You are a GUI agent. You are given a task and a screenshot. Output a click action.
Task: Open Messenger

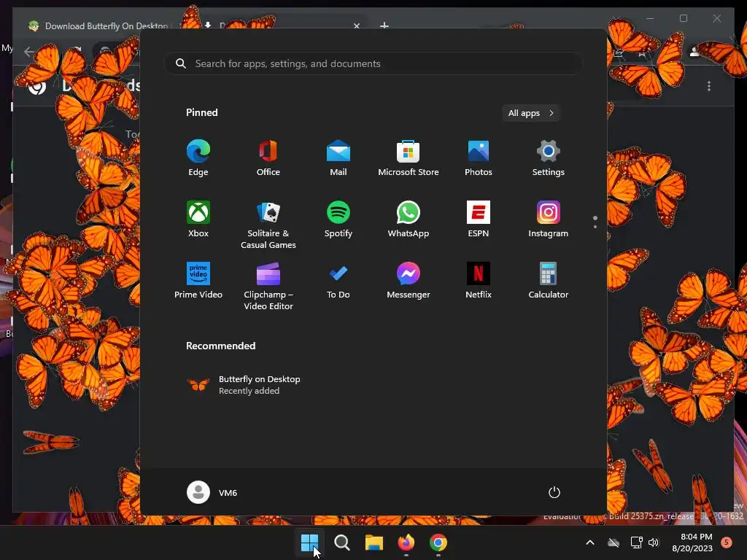tap(409, 281)
